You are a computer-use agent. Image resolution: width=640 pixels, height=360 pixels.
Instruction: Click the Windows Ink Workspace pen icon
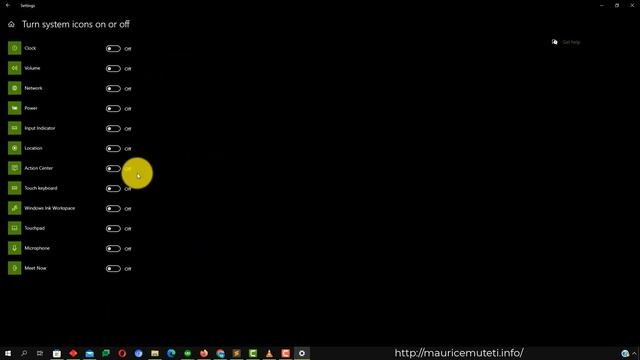(14, 208)
